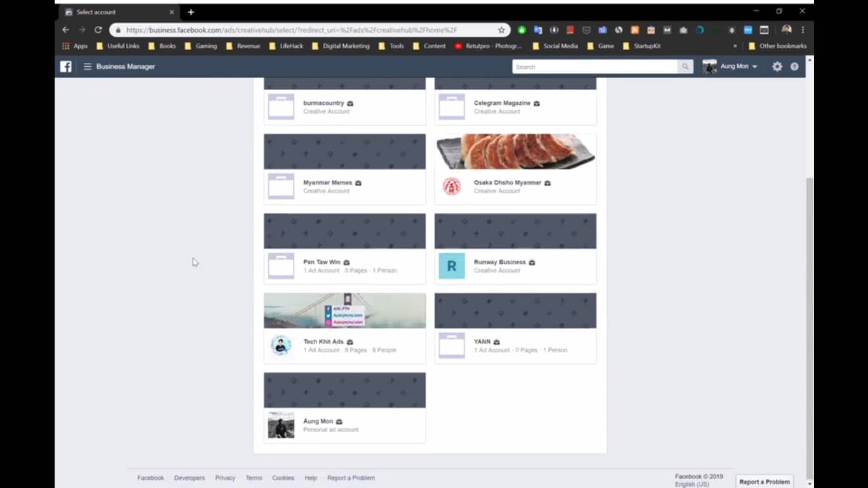Click the Aung Mon personal account photo
Screen dimensions: 868x488
(281, 425)
